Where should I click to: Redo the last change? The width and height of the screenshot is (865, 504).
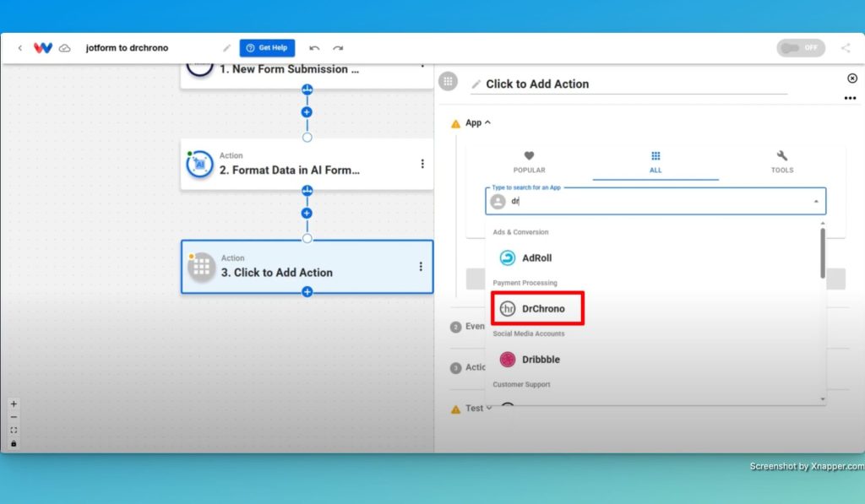pyautogui.click(x=338, y=48)
